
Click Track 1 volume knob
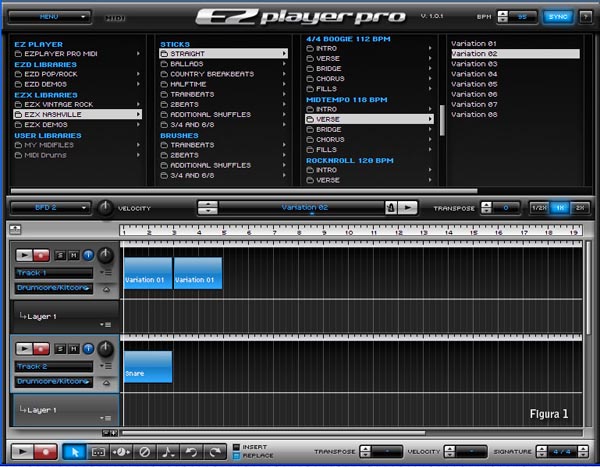pyautogui.click(x=105, y=256)
